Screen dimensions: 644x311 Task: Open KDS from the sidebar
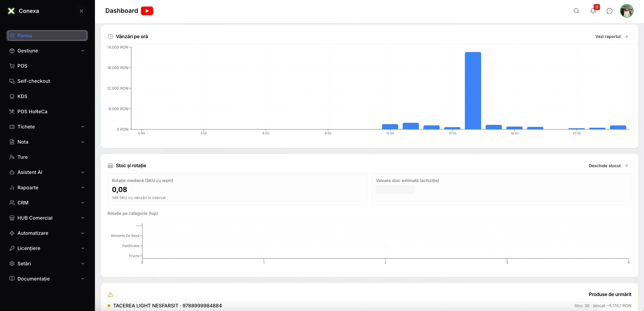47,96
